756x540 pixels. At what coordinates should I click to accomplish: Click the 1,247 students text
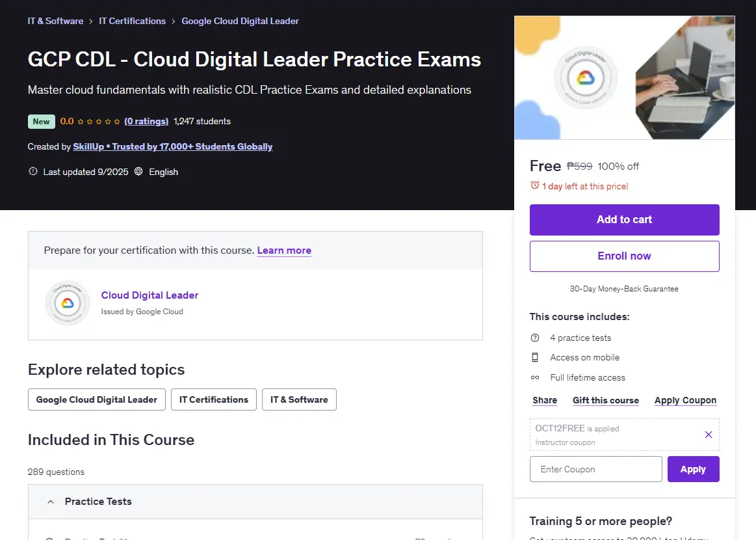pos(202,121)
